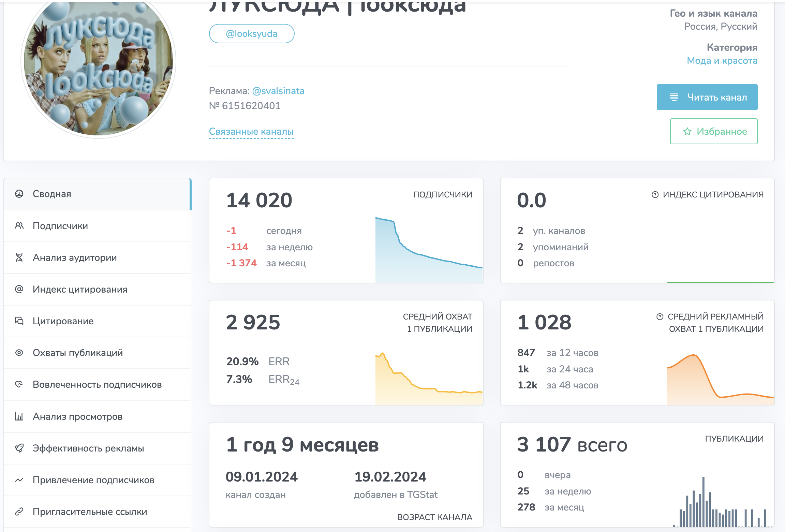This screenshot has width=785, height=532.
Task: Add channel to Избранное
Action: [713, 131]
